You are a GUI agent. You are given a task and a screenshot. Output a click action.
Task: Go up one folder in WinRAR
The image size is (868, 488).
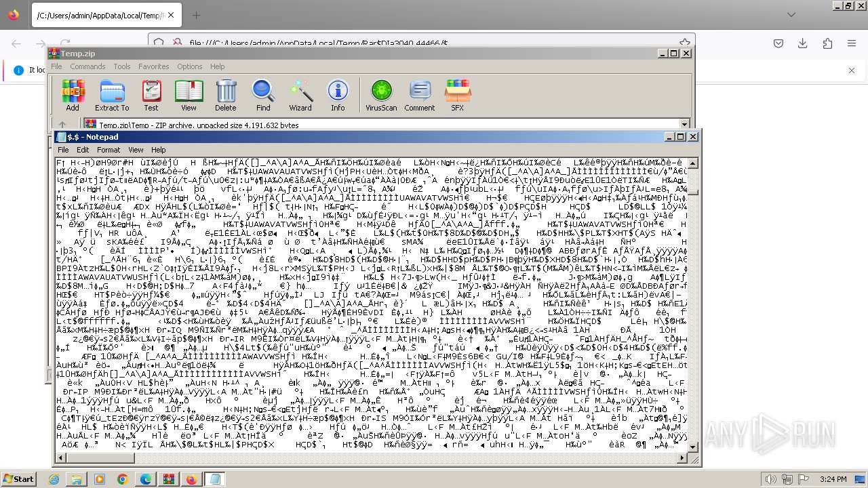click(62, 125)
